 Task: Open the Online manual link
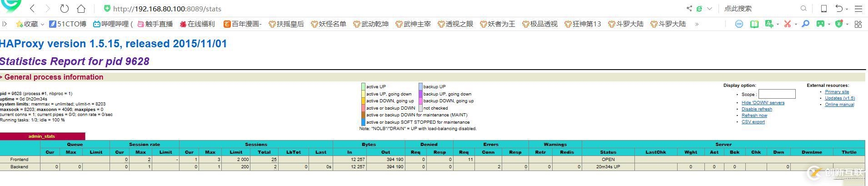pyautogui.click(x=839, y=105)
